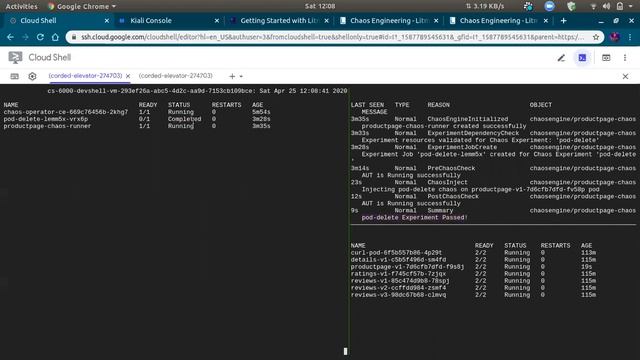This screenshot has height=360, width=640.
Task: Open the shield tray icon in the top bar
Action: (571, 6)
